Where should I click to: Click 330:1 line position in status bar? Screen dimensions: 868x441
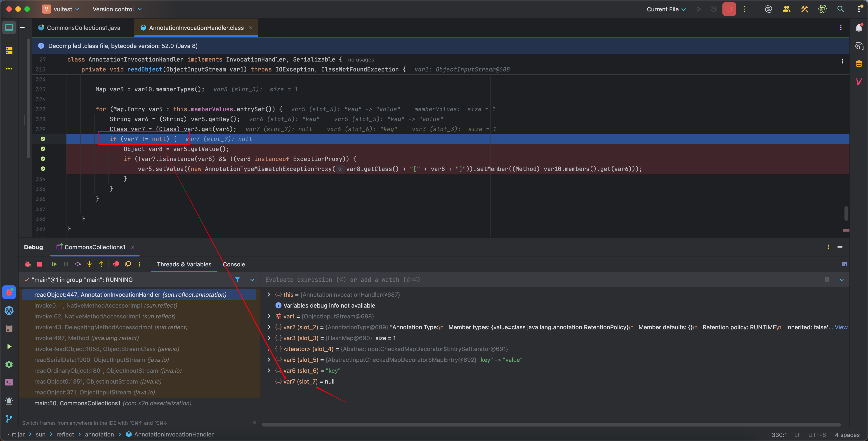(x=779, y=435)
